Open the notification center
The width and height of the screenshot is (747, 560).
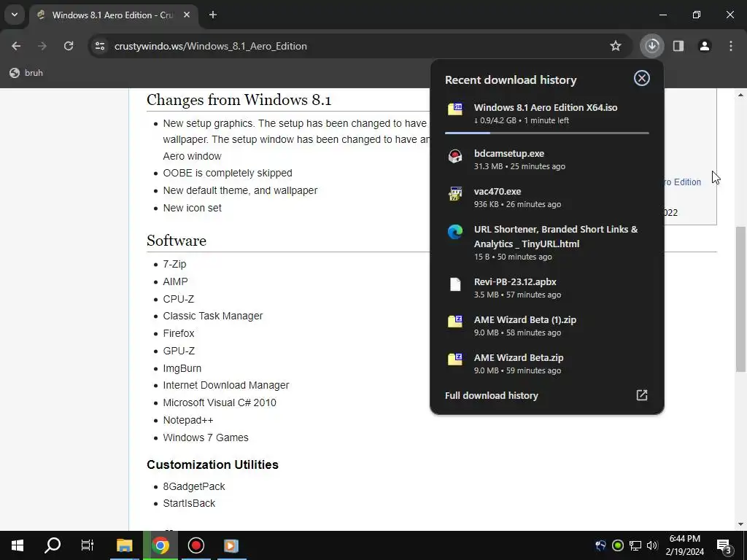724,545
